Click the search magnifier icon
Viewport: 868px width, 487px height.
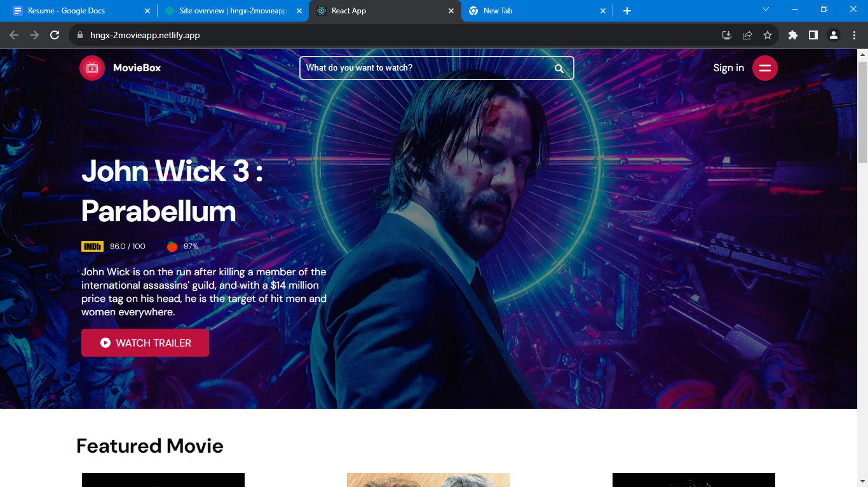[x=559, y=69]
